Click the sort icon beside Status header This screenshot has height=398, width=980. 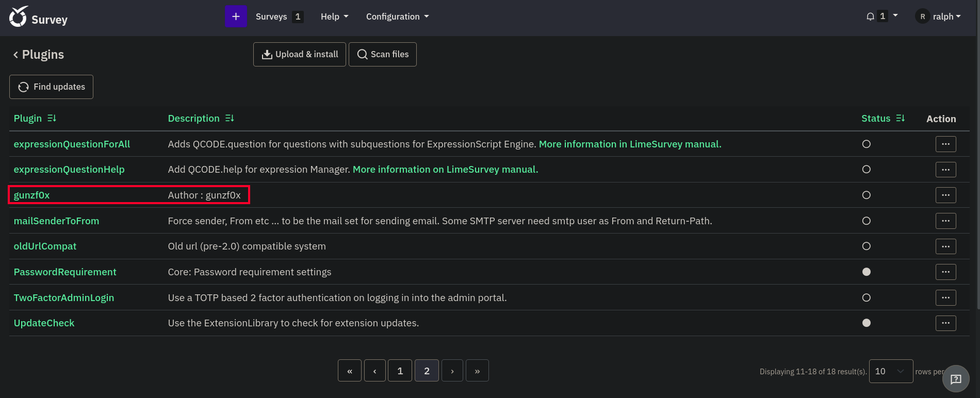(901, 119)
